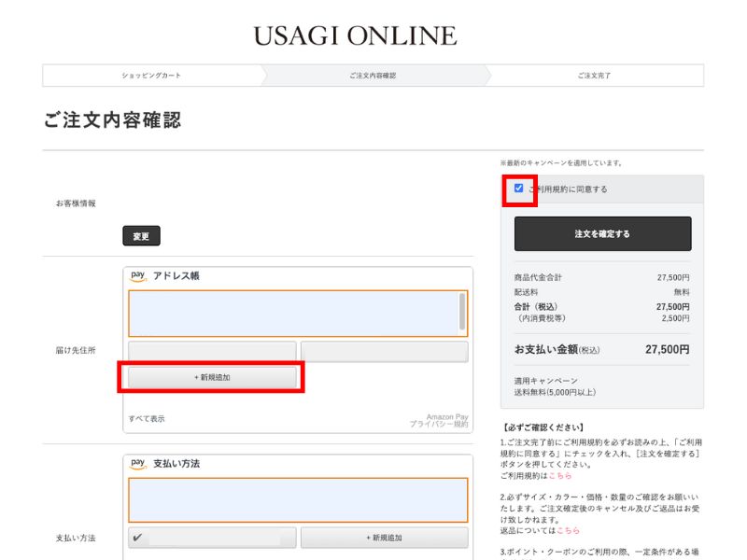Screen dimensions: 747x560
Task: Select the highlighted address in アドレス帳
Action: pyautogui.click(x=292, y=314)
